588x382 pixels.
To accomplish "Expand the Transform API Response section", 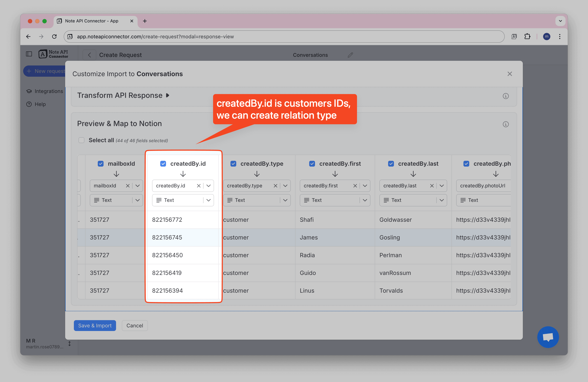I will pos(167,95).
